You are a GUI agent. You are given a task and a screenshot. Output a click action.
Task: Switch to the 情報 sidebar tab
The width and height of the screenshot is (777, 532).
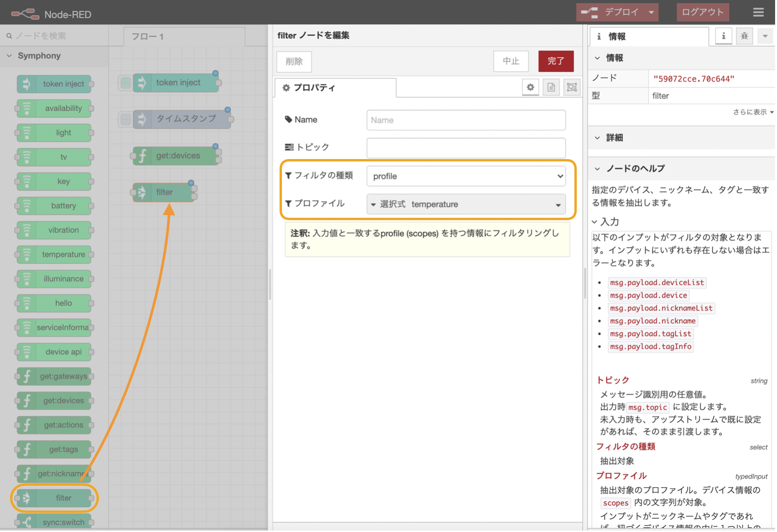tap(649, 37)
